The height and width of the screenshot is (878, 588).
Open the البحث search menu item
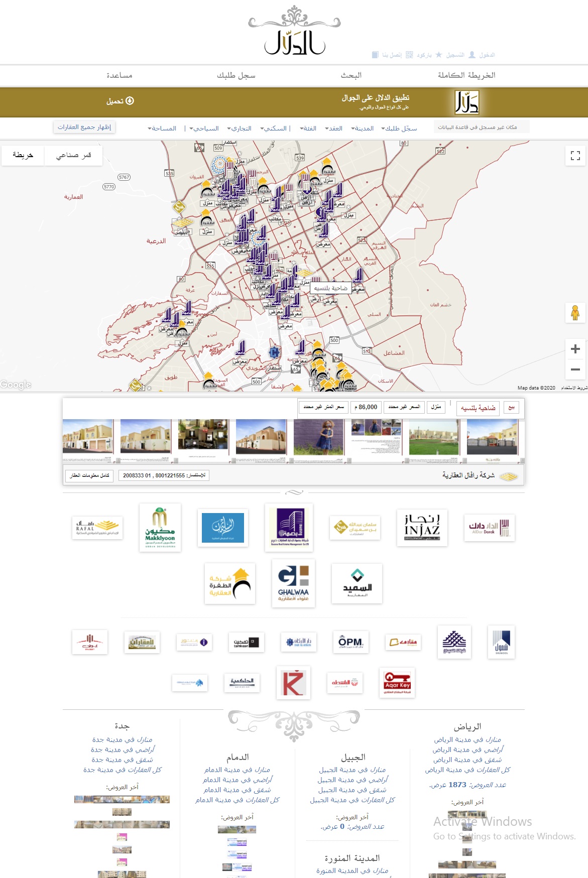click(351, 75)
